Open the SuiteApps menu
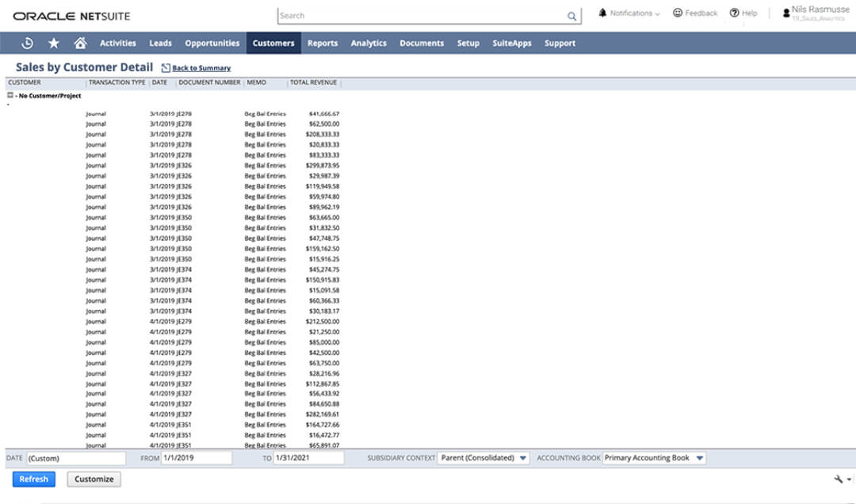Screen dimensions: 856x504 click(x=511, y=43)
